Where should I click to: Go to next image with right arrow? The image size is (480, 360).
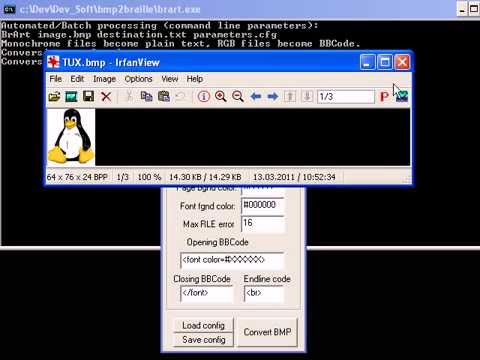coord(273,97)
